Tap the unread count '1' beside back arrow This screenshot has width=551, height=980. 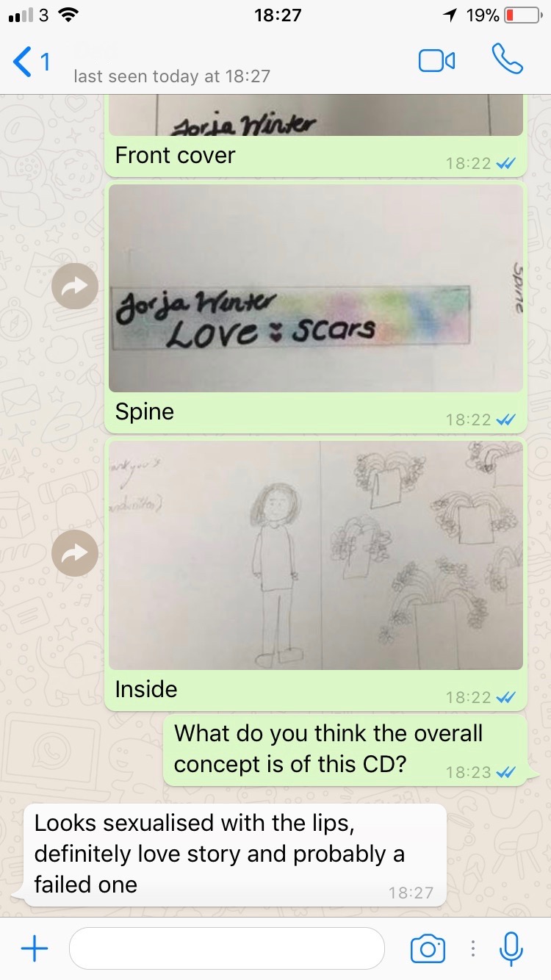[46, 62]
